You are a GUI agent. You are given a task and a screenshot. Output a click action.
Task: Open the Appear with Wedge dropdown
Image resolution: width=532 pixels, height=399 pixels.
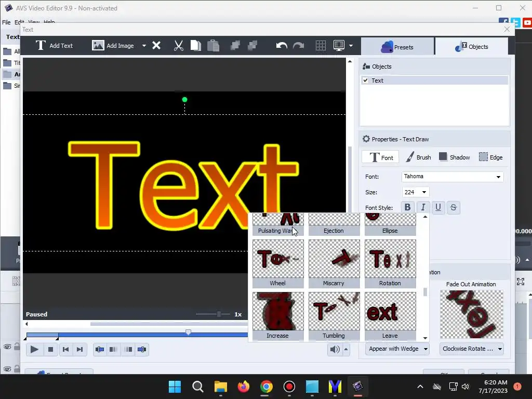pyautogui.click(x=397, y=349)
